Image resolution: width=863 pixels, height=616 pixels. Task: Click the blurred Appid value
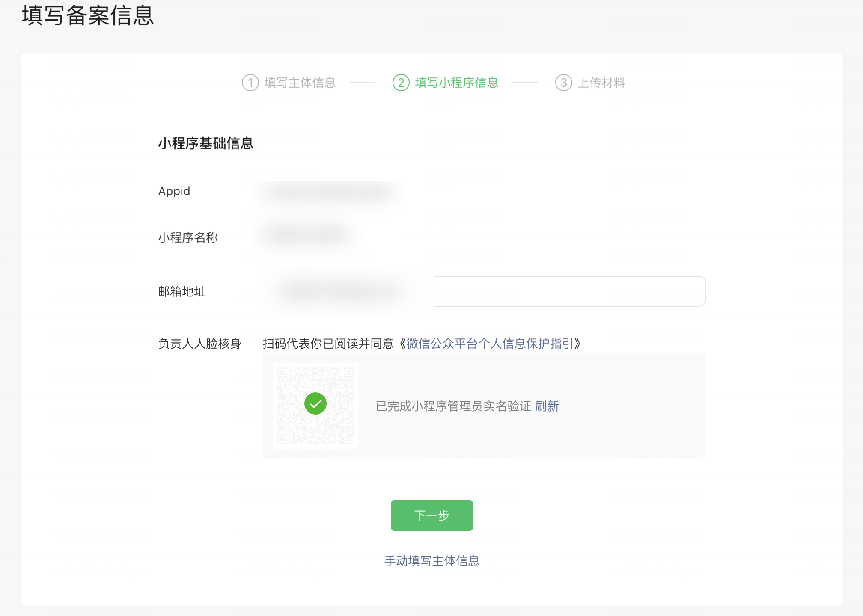pyautogui.click(x=329, y=191)
